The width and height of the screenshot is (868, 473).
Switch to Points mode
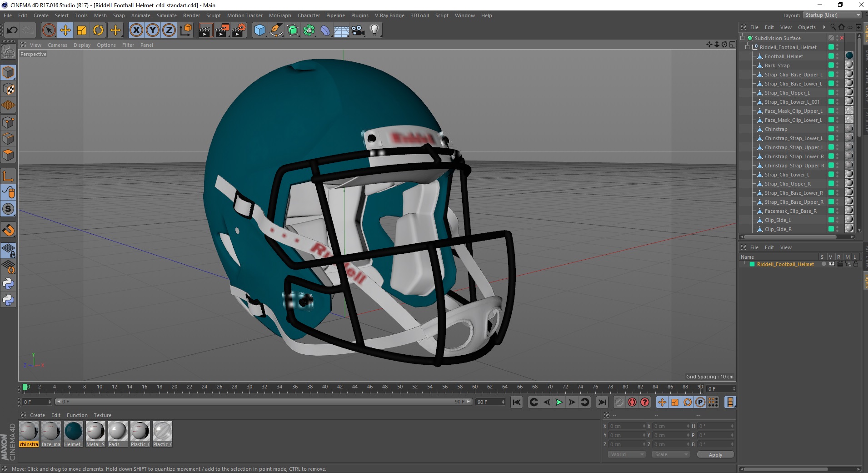[8, 122]
